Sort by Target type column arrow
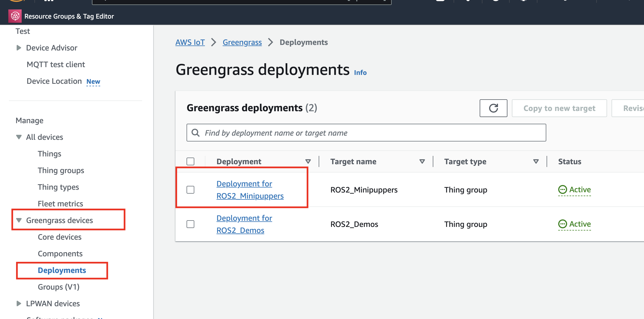The width and height of the screenshot is (644, 319). tap(536, 161)
